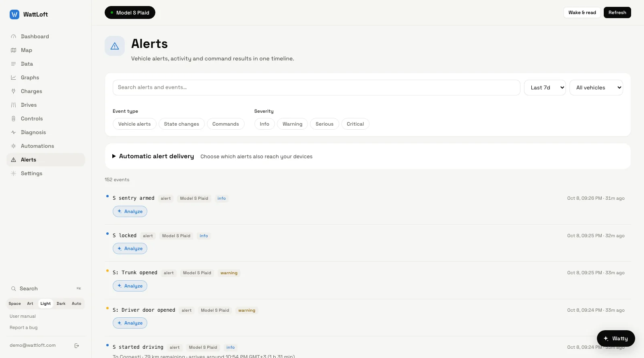Toggle the State changes event filter
Image resolution: width=644 pixels, height=358 pixels.
tap(182, 124)
